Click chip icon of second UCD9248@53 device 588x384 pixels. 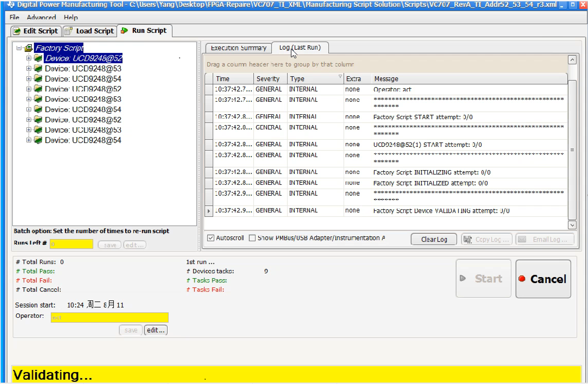38,99
